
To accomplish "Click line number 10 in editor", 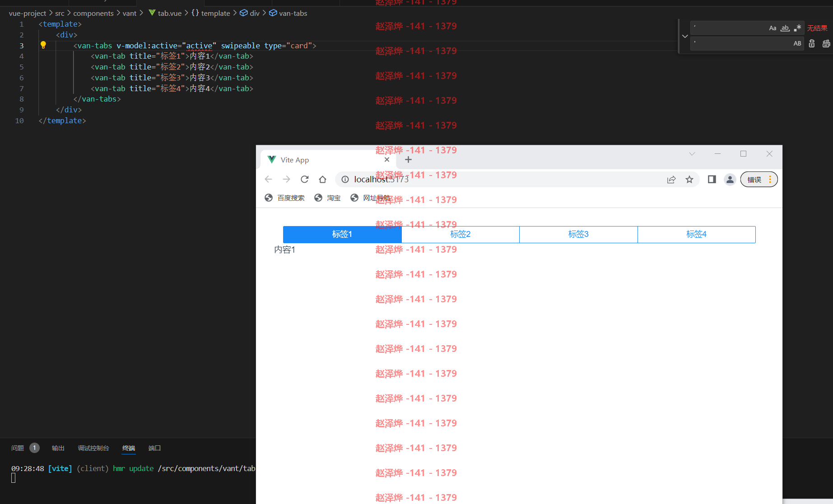I will coord(19,120).
